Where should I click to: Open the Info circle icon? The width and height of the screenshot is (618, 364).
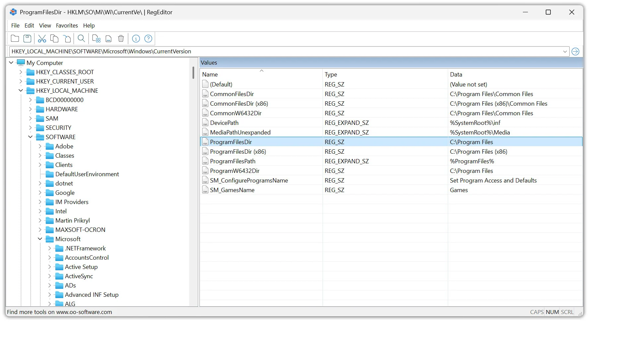136,39
